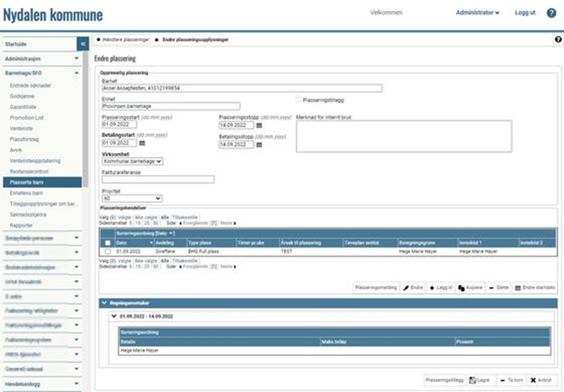Open the help icon in the top header
This screenshot has height=392, width=564.
[x=551, y=13]
